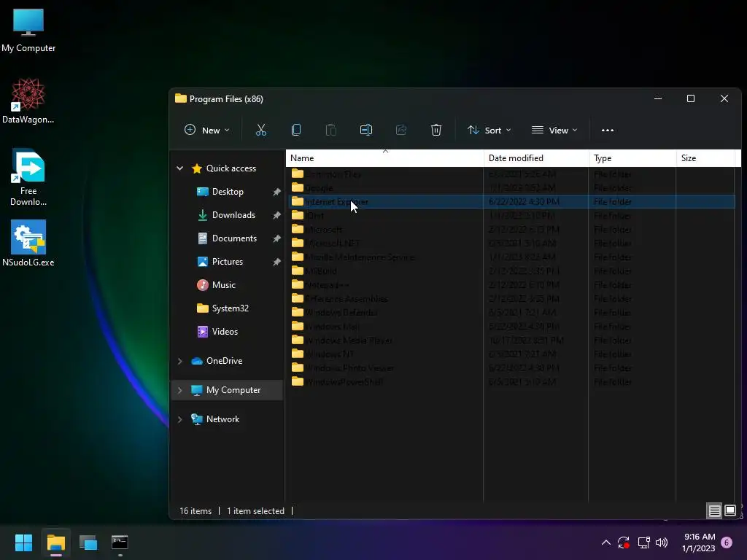Sort by the Name column header
Image resolution: width=747 pixels, height=560 pixels.
(385, 158)
